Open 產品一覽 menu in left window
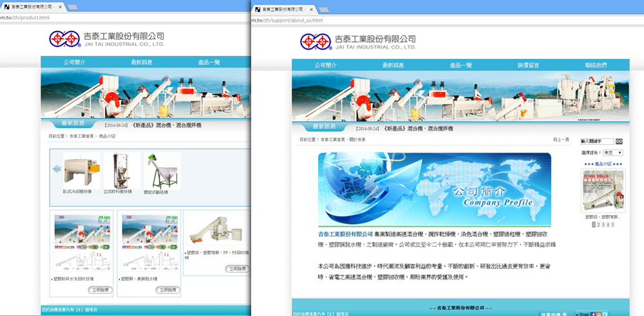 [x=209, y=62]
